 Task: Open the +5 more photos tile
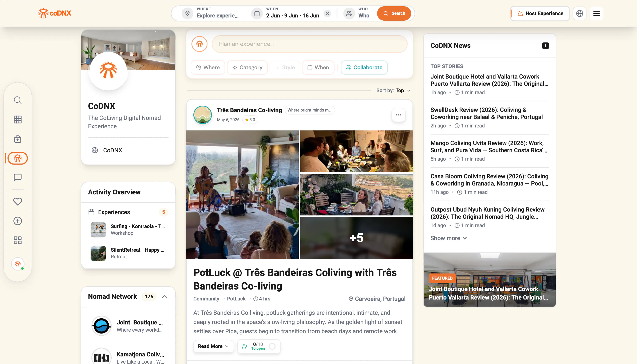pyautogui.click(x=356, y=238)
